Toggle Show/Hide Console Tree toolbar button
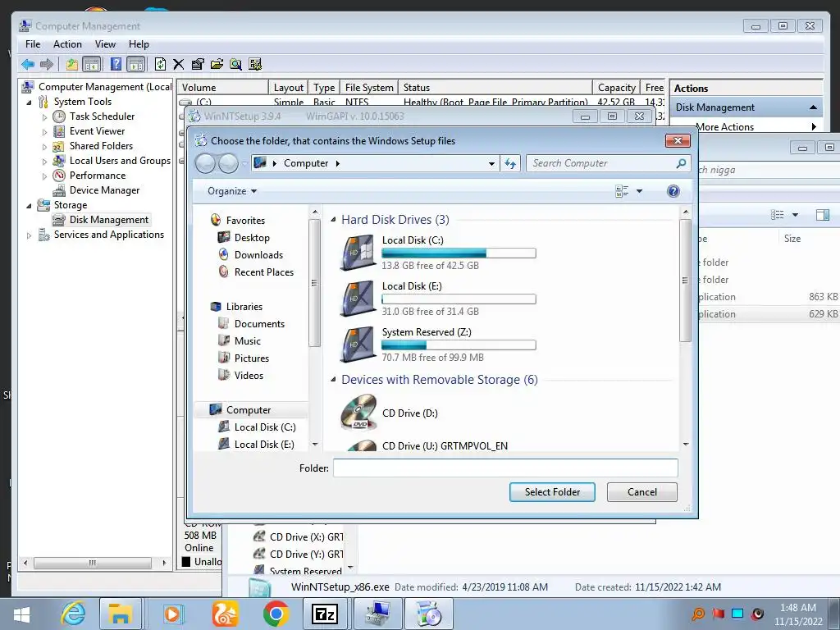The height and width of the screenshot is (630, 840). [x=92, y=64]
